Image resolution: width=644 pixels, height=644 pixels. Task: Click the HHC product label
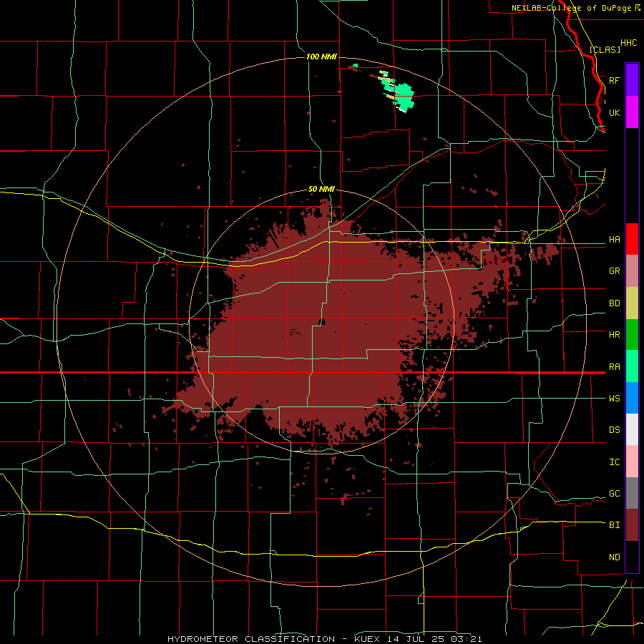(x=628, y=43)
